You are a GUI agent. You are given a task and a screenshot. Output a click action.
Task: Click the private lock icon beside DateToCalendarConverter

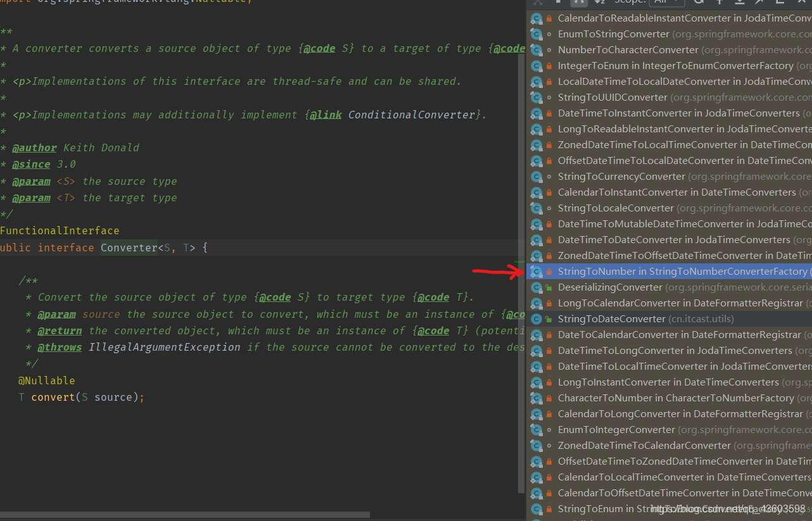tap(549, 335)
